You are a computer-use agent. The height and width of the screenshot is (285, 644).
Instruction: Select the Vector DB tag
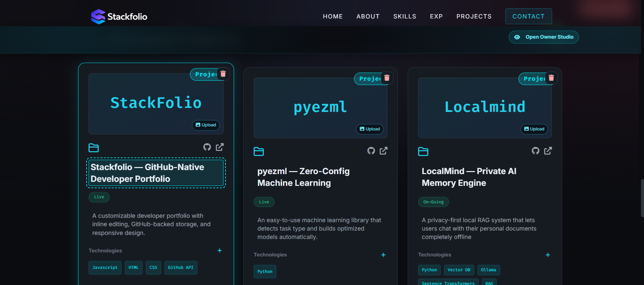pos(459,270)
